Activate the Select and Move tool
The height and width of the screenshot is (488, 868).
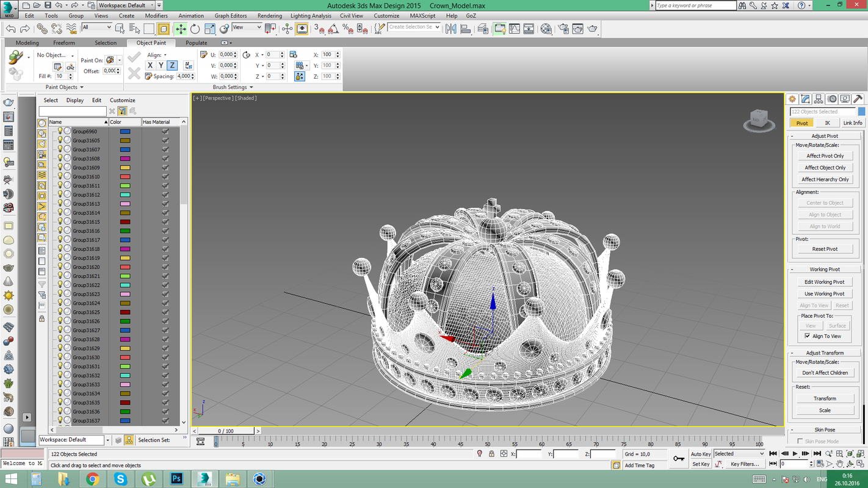tap(181, 28)
